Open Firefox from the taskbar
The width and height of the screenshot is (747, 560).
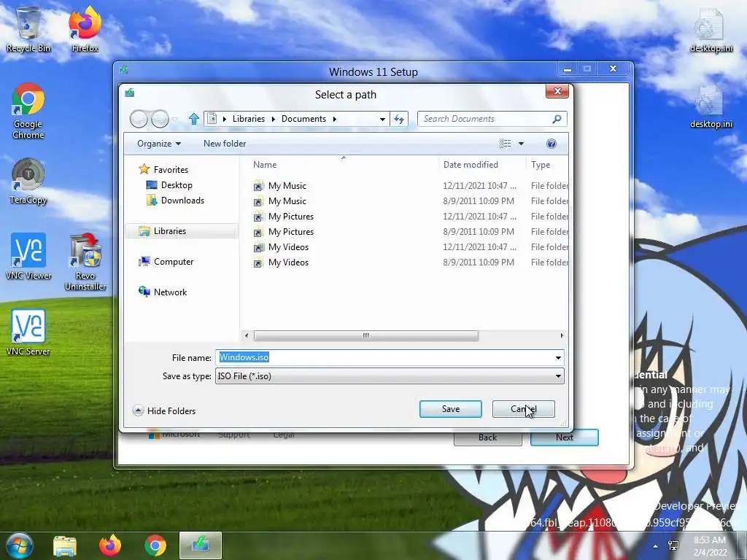(x=110, y=545)
